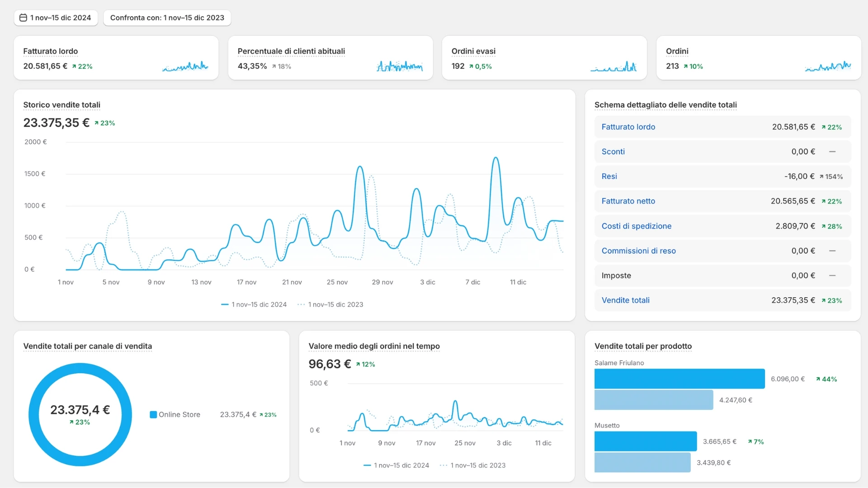Toggle the 1 nov–15 dic 2024 legend in sales chart
This screenshot has height=488, width=868.
[x=254, y=305]
